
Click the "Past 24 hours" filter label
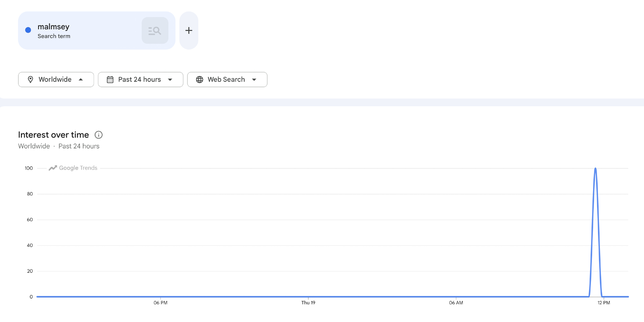[139, 80]
